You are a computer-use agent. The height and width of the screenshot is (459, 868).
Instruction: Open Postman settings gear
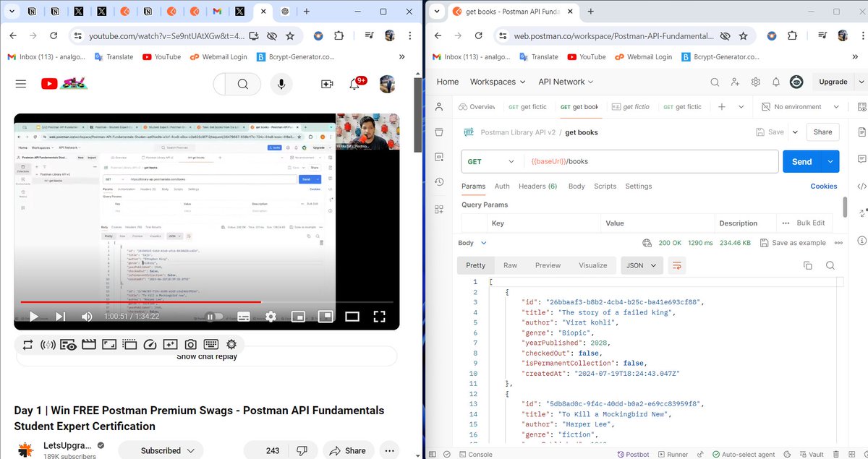pos(756,82)
